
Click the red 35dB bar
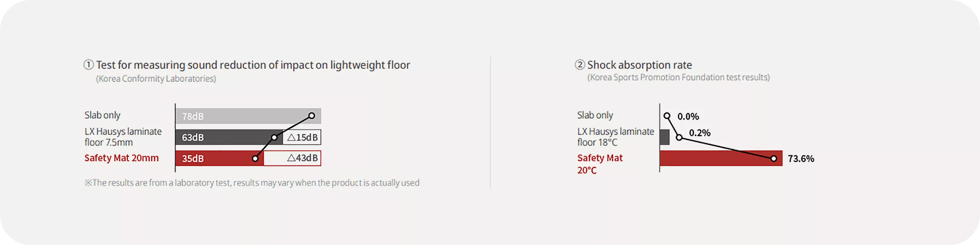(x=219, y=158)
